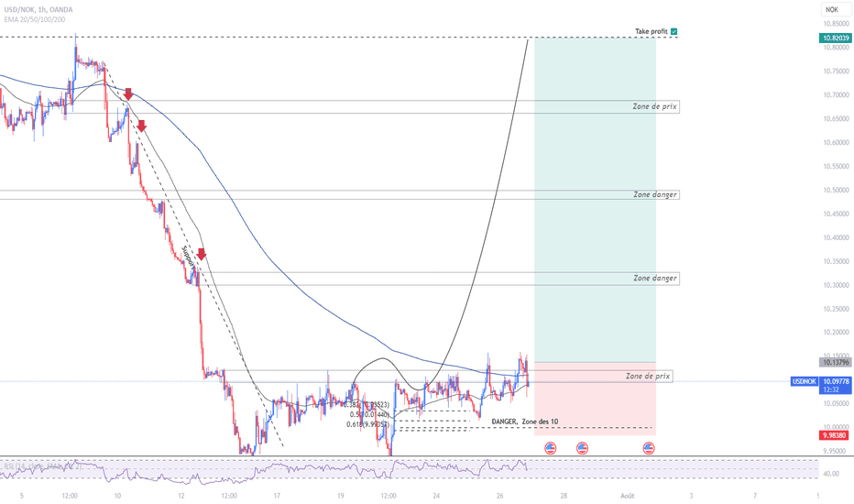The width and height of the screenshot is (854, 504).
Task: Click the 17 date label on time axis
Action: 277,496
